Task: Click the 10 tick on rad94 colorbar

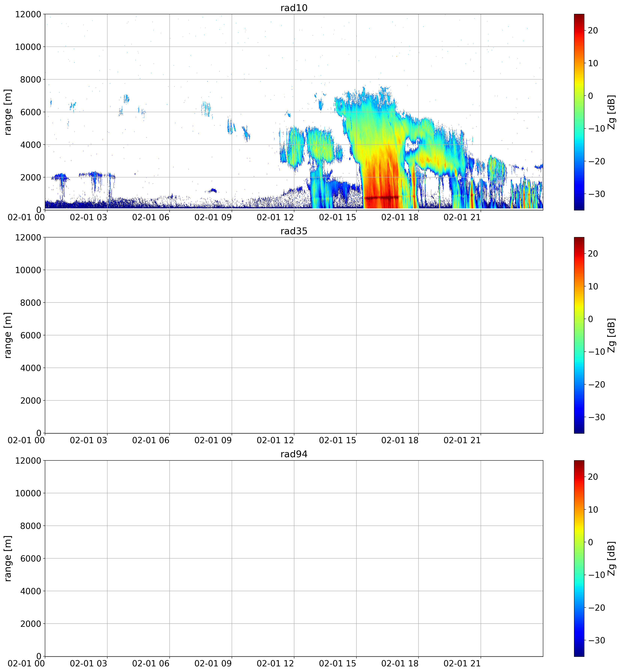Action: coord(593,509)
